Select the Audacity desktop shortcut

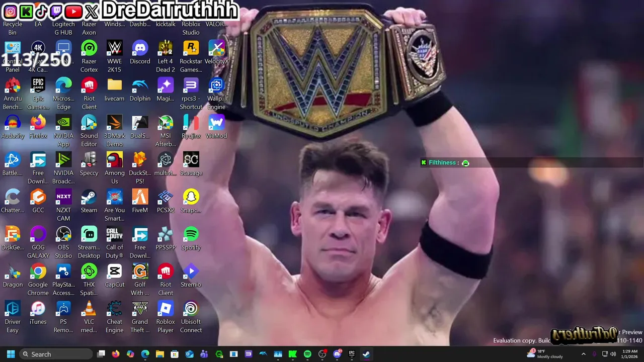pyautogui.click(x=13, y=127)
